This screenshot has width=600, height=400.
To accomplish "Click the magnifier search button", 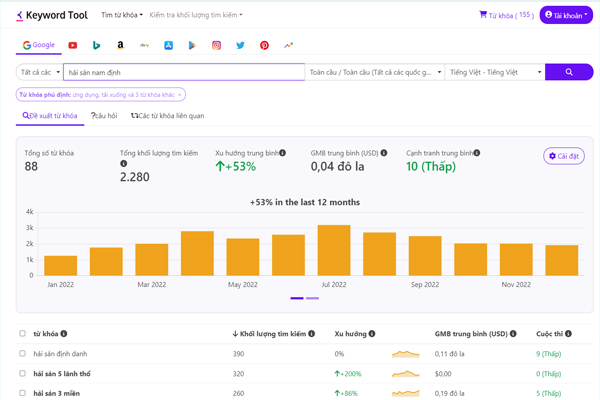I will coord(569,72).
